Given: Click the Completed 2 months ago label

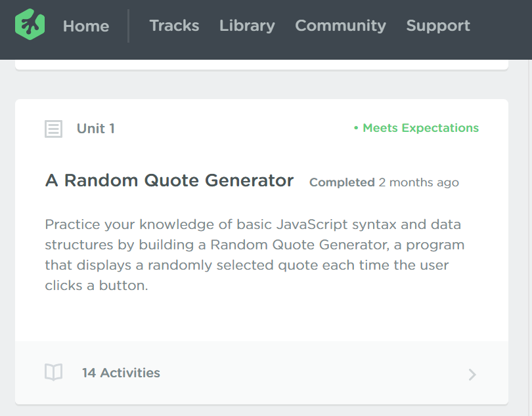Looking at the screenshot, I should pos(384,182).
